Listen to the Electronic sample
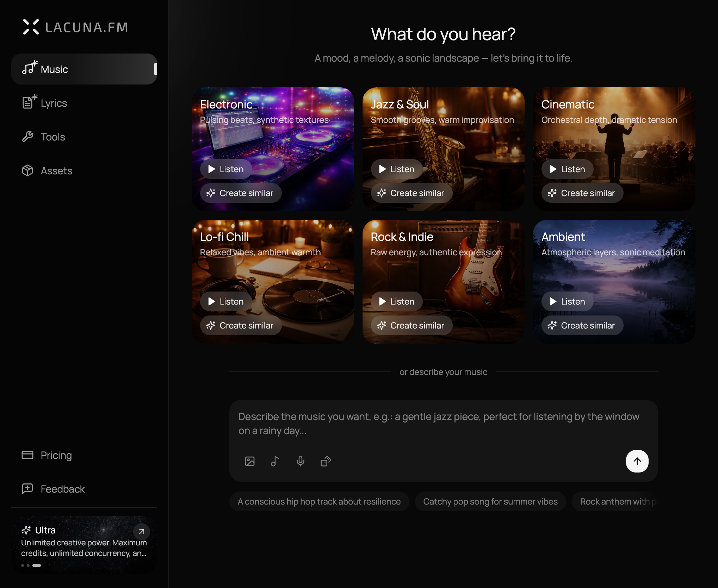The width and height of the screenshot is (718, 588). (226, 169)
